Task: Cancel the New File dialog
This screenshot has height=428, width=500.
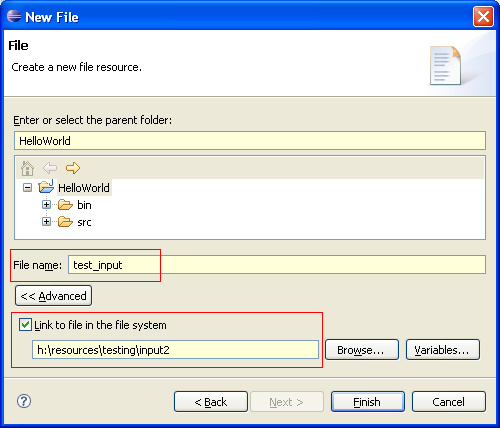Action: point(449,402)
